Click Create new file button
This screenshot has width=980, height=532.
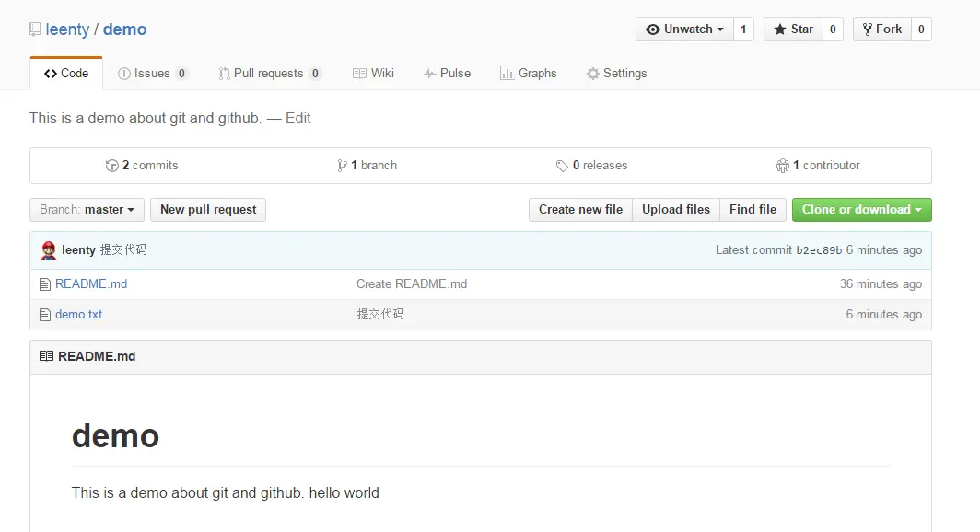(580, 210)
